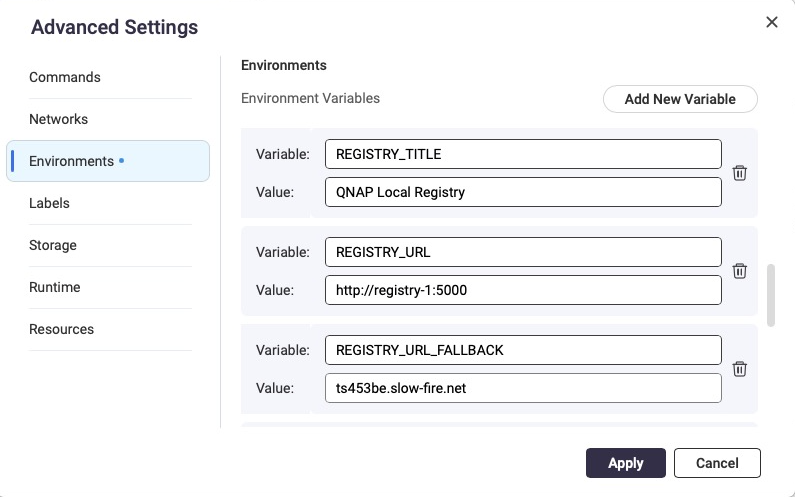Cancel the settings changes
This screenshot has width=795, height=497.
tap(717, 463)
